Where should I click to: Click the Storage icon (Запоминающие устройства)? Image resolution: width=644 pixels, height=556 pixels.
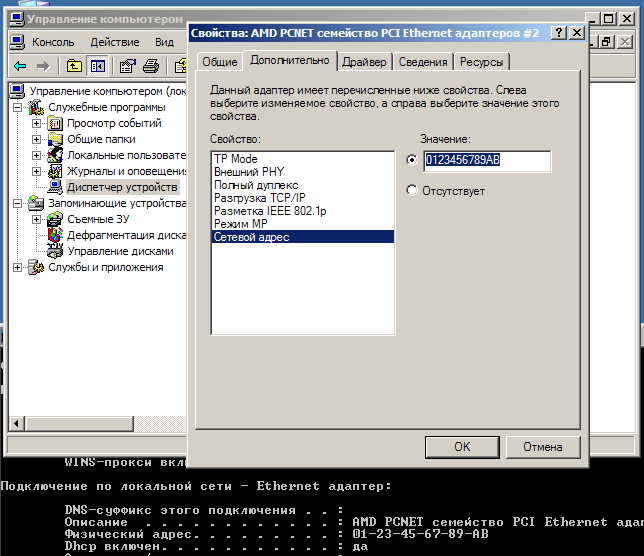(x=36, y=203)
